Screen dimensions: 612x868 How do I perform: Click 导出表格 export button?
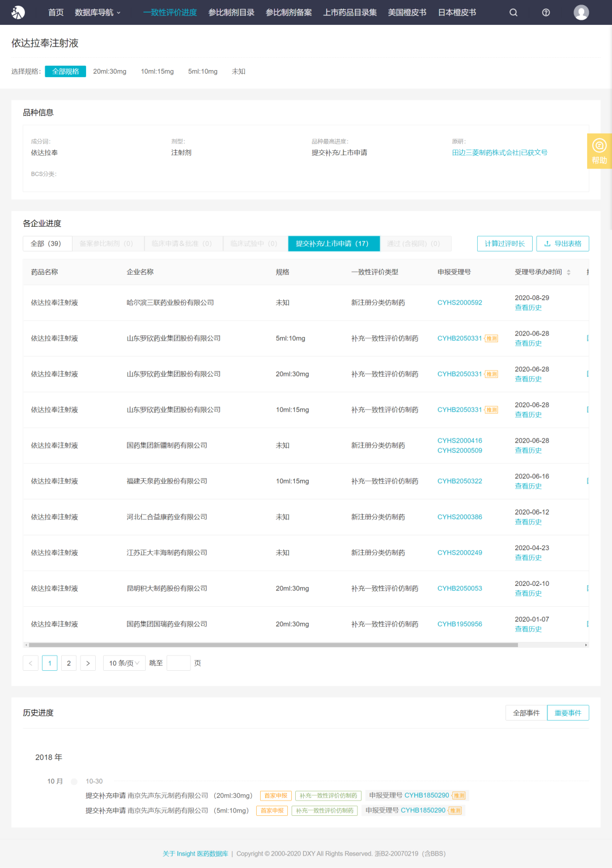click(x=563, y=244)
